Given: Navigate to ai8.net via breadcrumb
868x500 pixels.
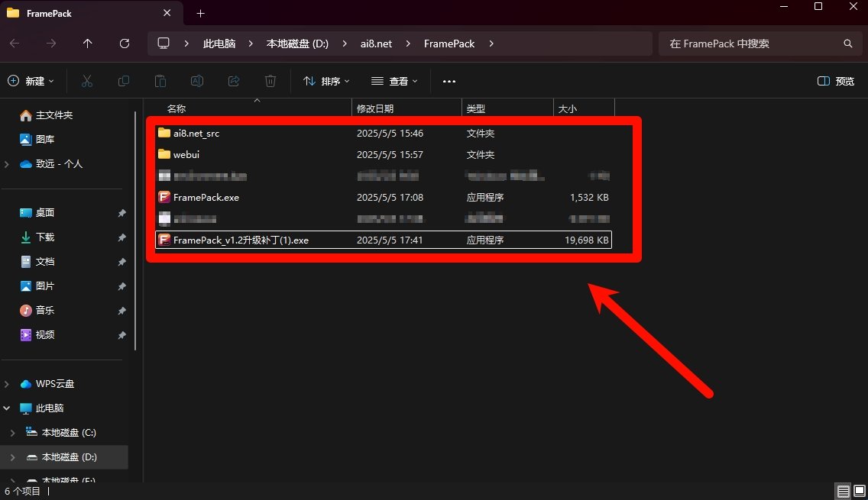Looking at the screenshot, I should pyautogui.click(x=376, y=44).
